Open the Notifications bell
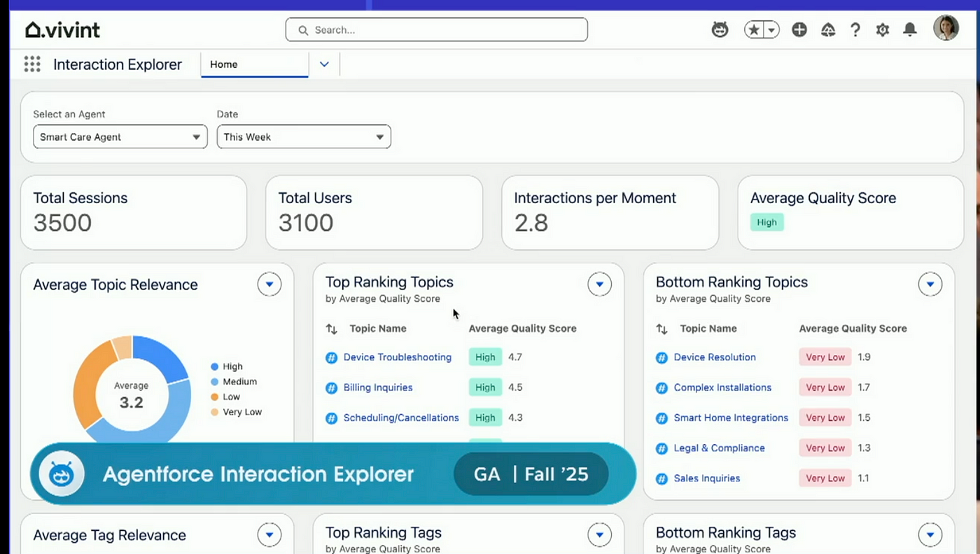Viewport: 980px width, 554px height. tap(910, 30)
